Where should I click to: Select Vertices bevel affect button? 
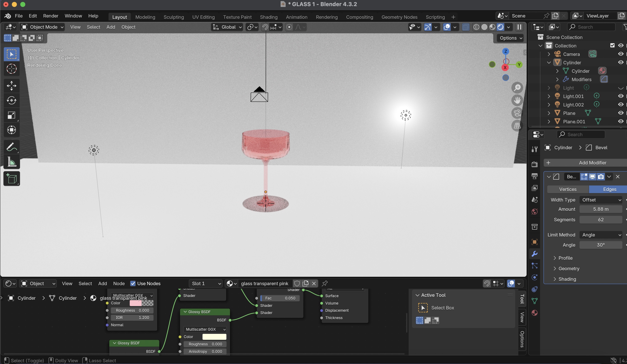click(568, 189)
